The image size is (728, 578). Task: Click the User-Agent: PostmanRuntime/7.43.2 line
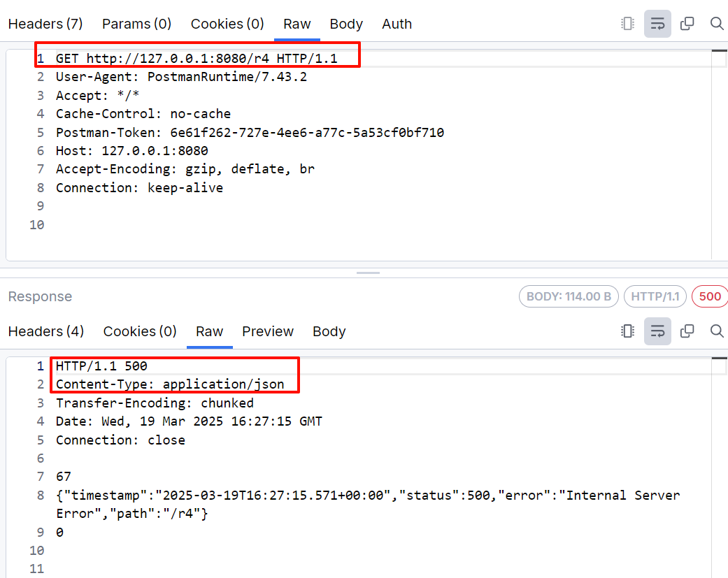(x=182, y=77)
